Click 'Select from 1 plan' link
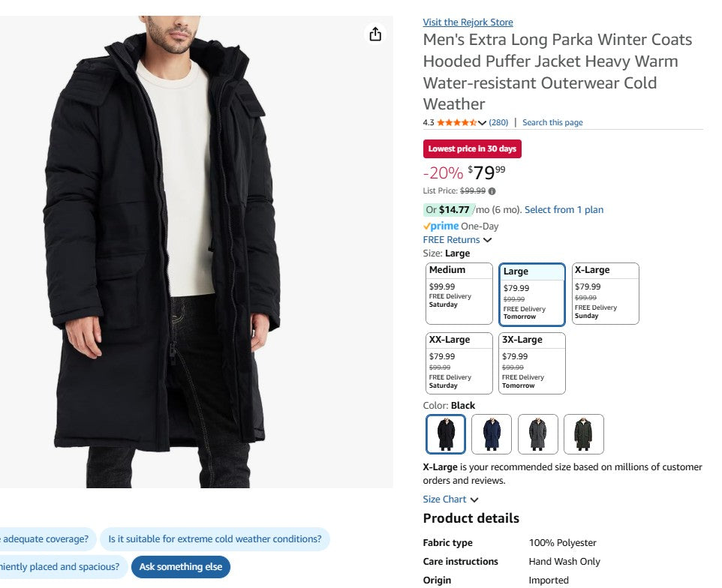Screen dimensions: 722x588 (564, 210)
